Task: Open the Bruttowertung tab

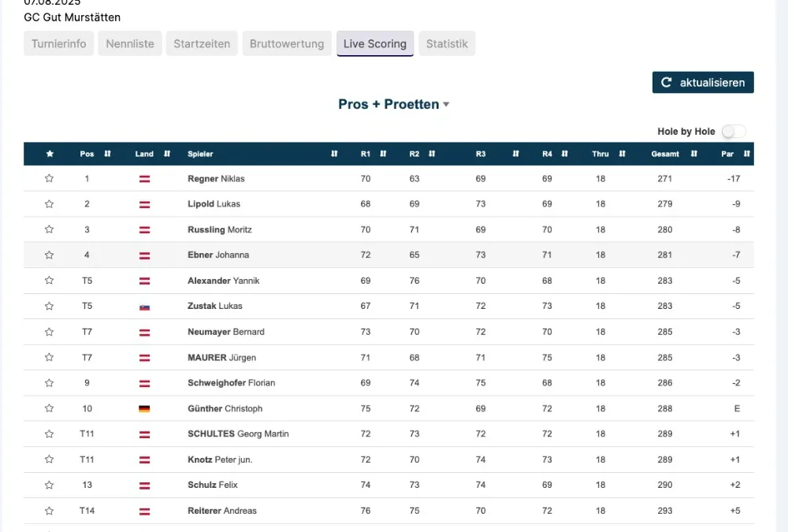Action: pyautogui.click(x=287, y=44)
